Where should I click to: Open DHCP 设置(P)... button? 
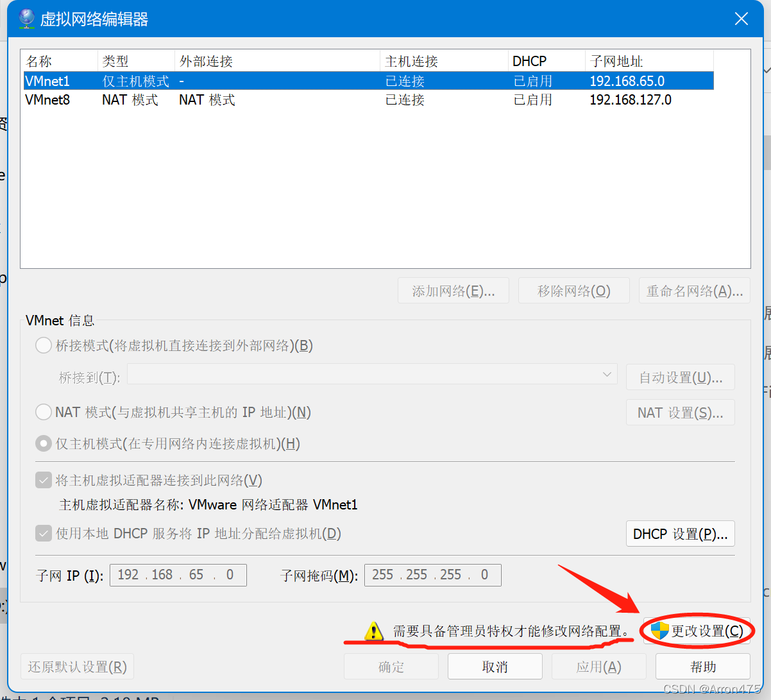tap(681, 534)
